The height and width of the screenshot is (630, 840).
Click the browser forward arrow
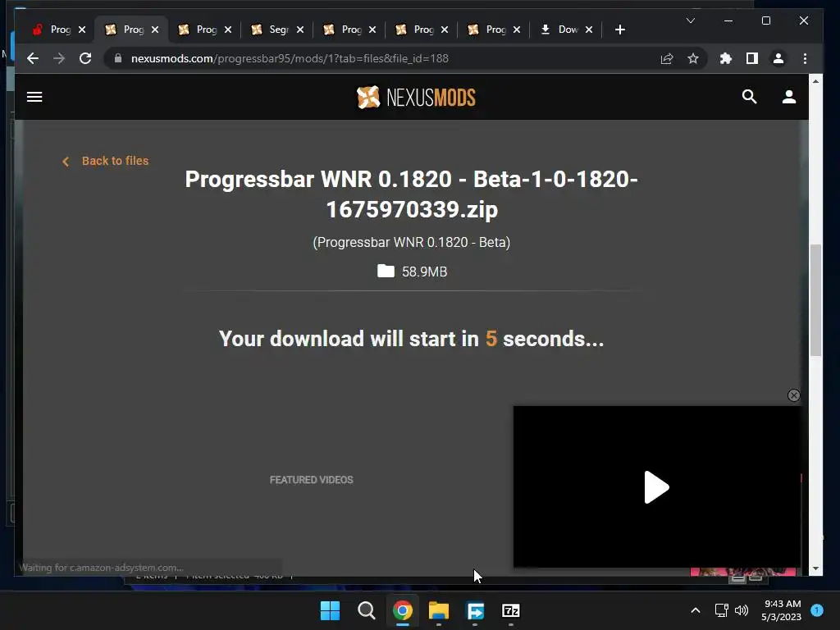59,58
